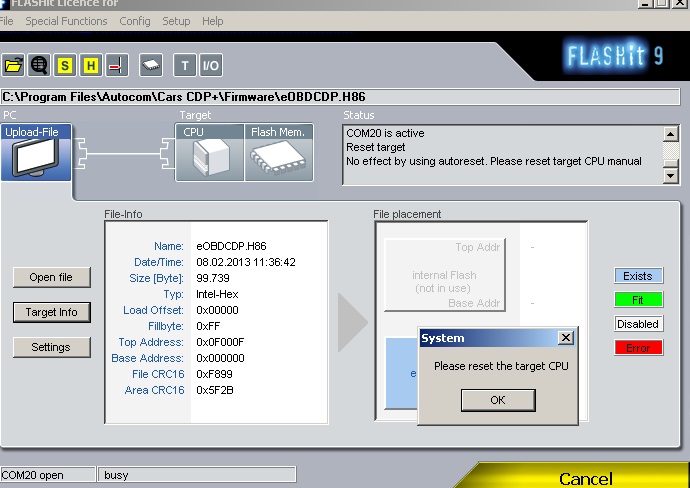Click the red Error legend swatch

638,348
